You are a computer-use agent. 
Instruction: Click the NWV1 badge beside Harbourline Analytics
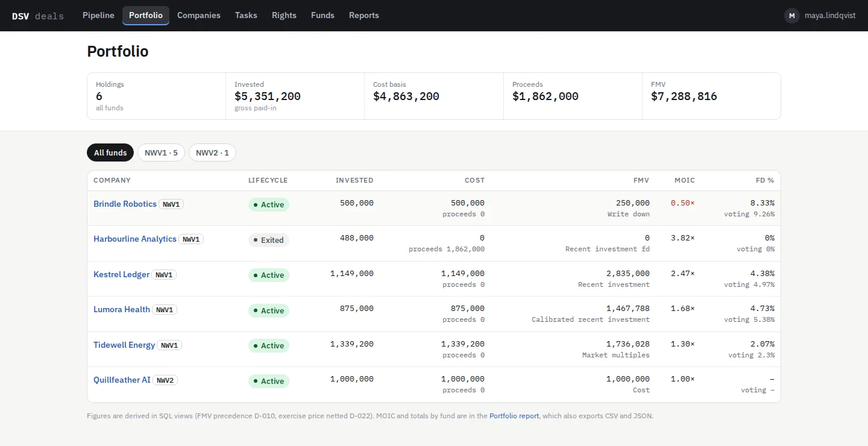191,239
